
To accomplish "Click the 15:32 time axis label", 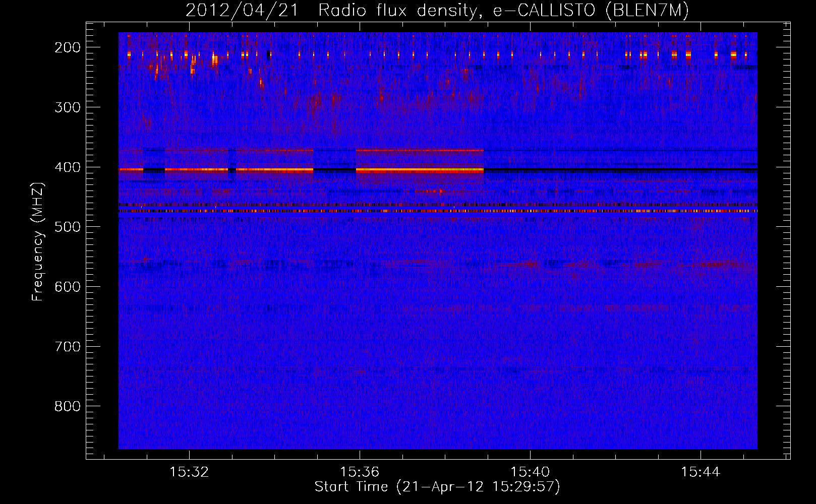I will coord(189,472).
